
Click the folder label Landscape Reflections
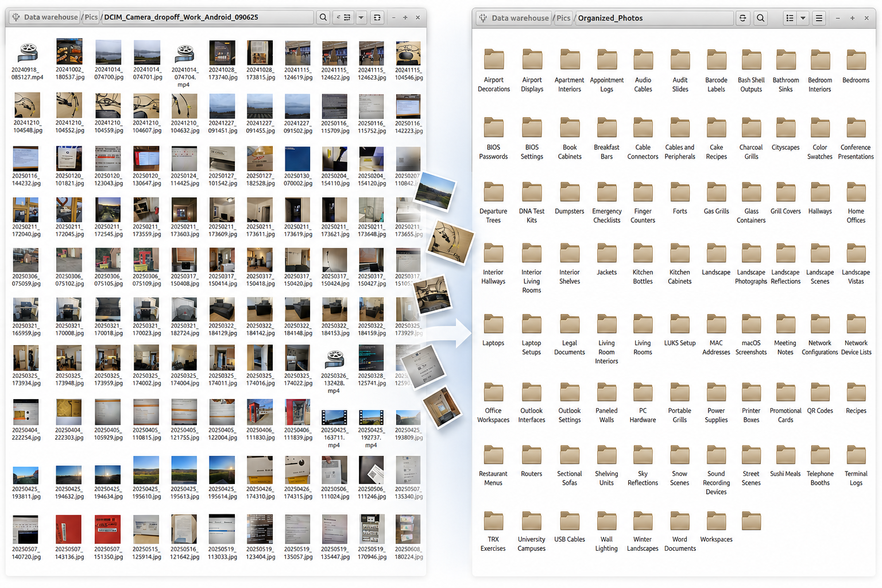[786, 277]
